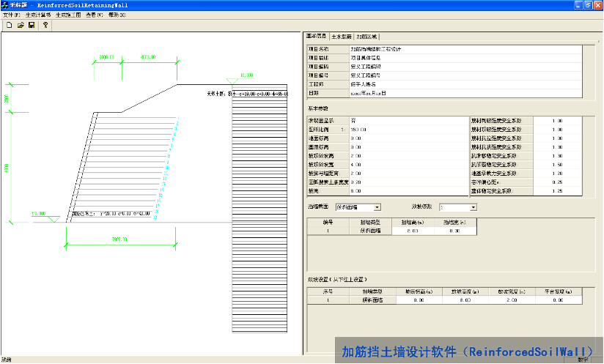
Task: Click the 编号 column header
Action: click(x=328, y=223)
